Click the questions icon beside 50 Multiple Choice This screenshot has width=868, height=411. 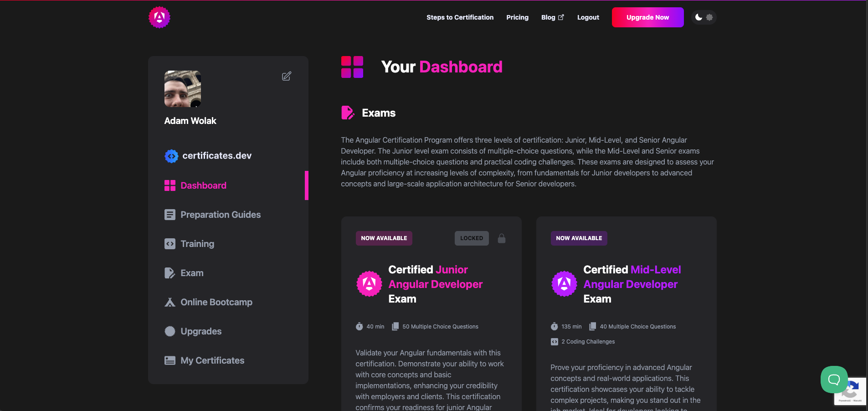point(395,326)
